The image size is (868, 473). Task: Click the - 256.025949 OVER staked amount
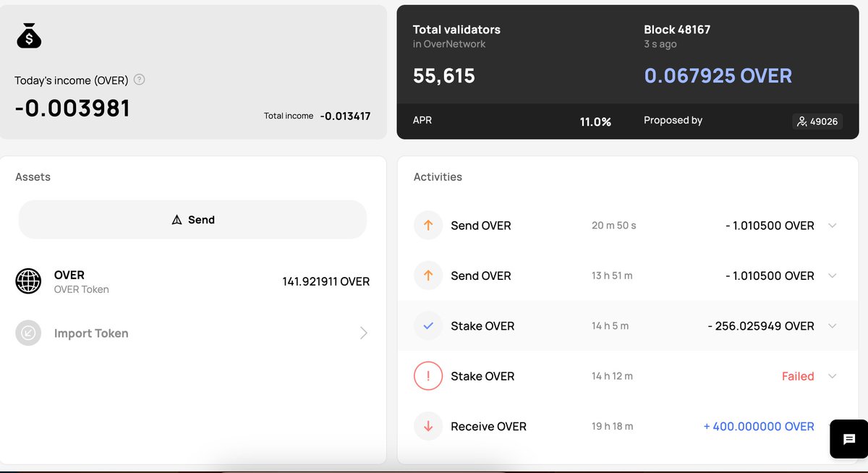pos(761,326)
